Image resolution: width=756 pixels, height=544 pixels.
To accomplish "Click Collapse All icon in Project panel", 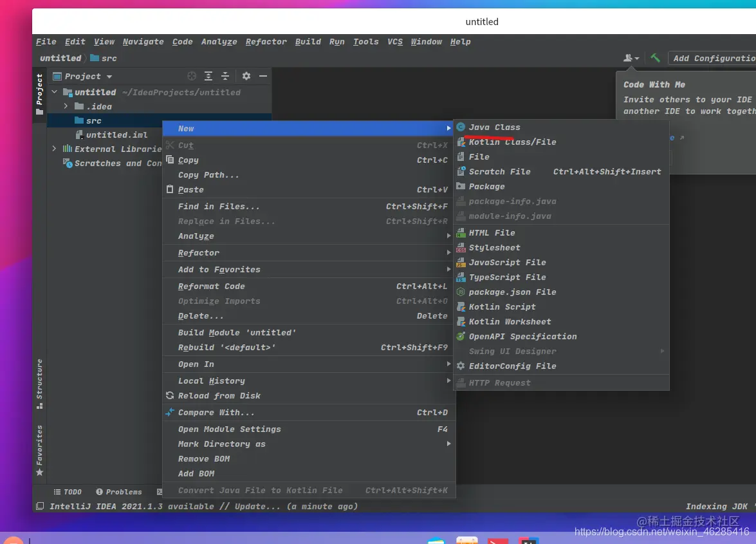I will (225, 76).
